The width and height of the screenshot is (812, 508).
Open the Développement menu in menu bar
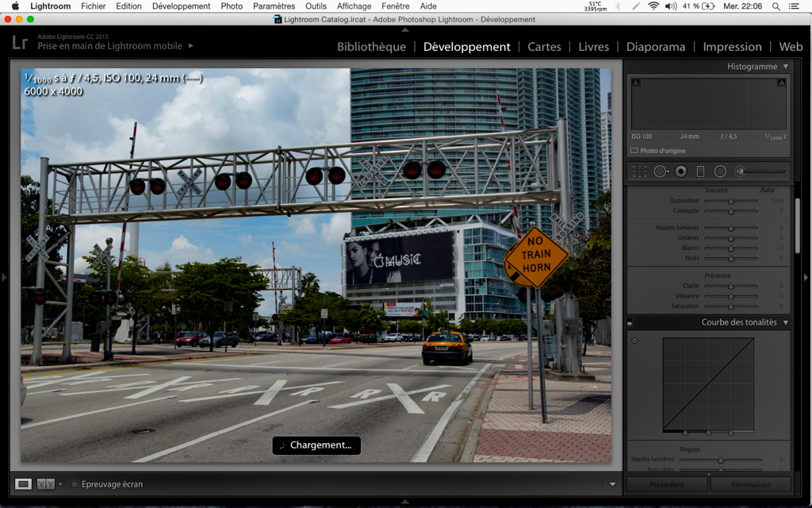point(181,6)
